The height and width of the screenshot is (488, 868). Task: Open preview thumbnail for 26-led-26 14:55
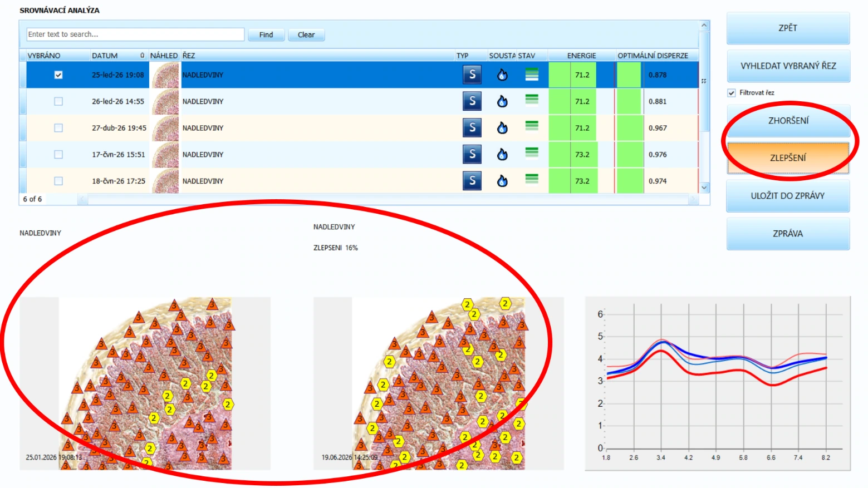(165, 101)
